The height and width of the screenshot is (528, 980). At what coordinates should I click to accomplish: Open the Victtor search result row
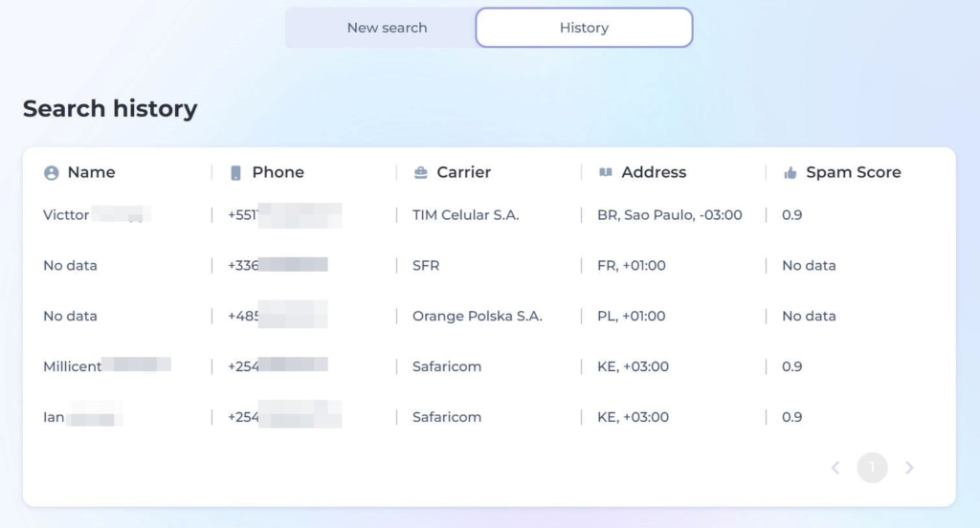tap(489, 215)
